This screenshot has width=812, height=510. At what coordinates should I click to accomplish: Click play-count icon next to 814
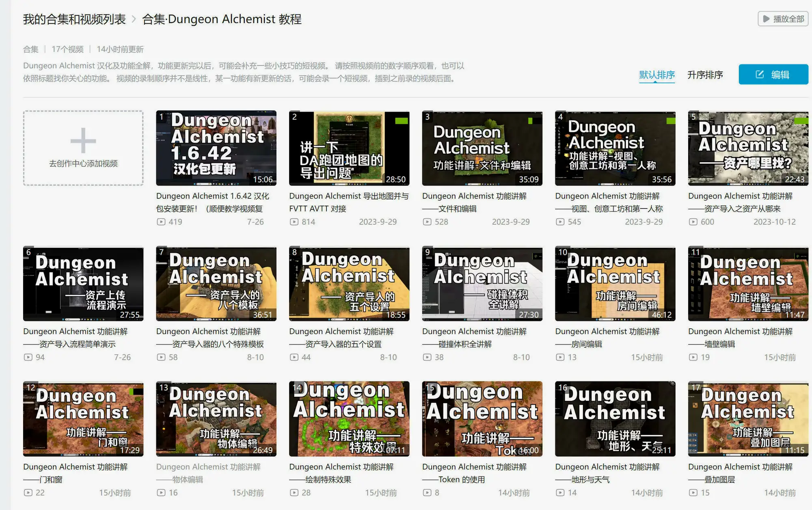(x=294, y=222)
